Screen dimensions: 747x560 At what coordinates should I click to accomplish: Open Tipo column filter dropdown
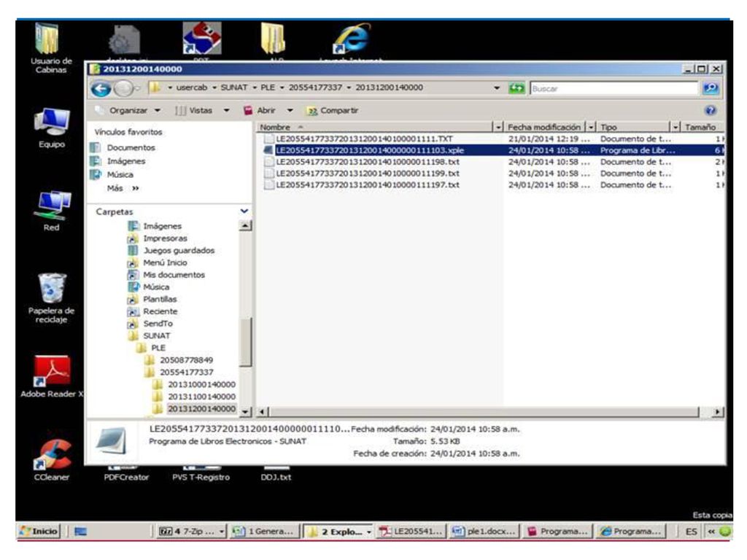[675, 127]
